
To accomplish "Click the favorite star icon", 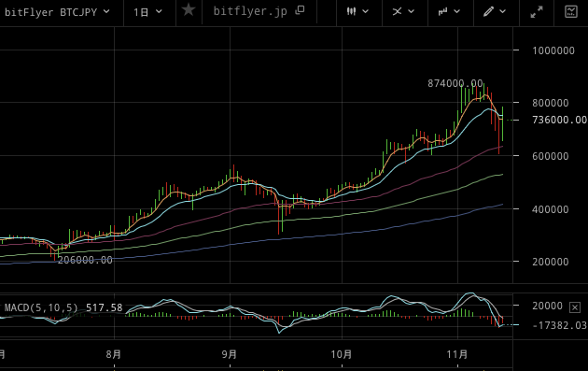I will [x=189, y=10].
